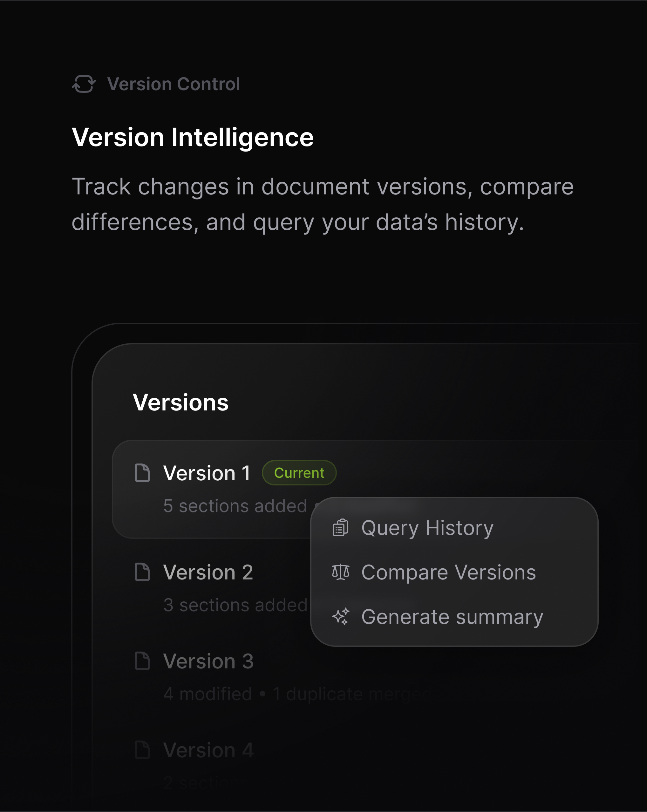The width and height of the screenshot is (647, 812).
Task: Select the document icon beside Version 3
Action: pos(142,661)
